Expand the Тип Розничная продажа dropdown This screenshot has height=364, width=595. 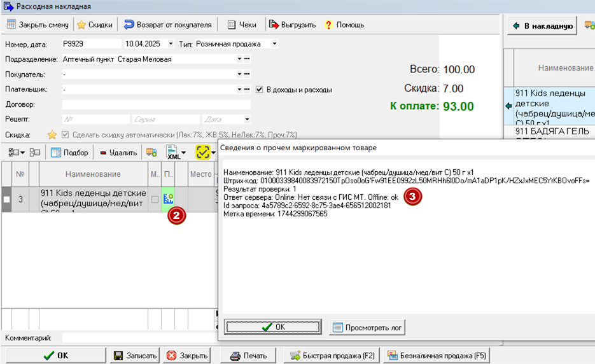pyautogui.click(x=274, y=44)
